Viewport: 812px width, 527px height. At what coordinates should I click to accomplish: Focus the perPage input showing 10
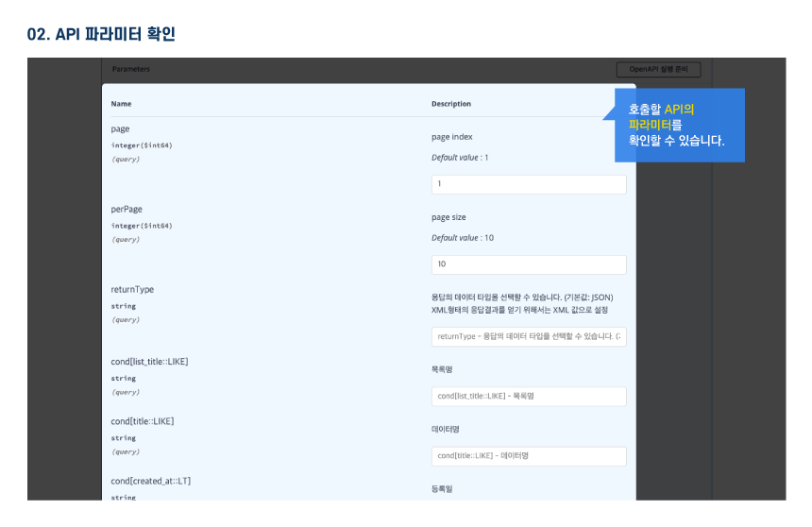[529, 264]
